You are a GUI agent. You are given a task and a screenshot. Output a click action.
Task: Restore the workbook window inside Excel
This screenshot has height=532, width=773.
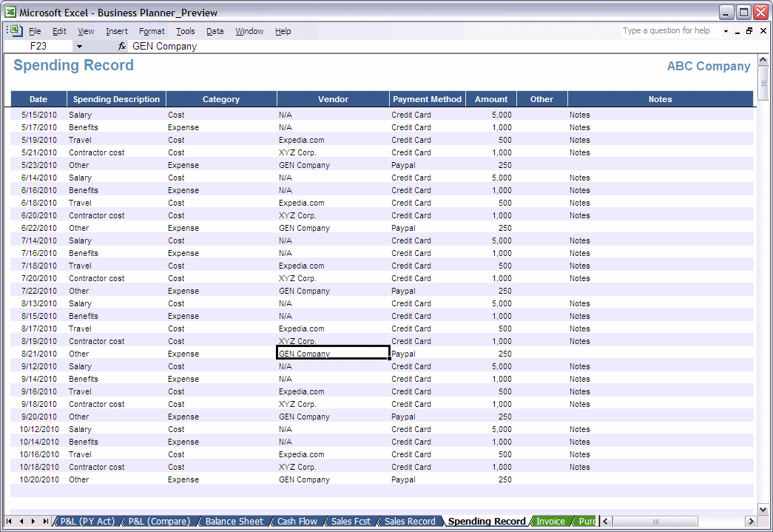(x=749, y=30)
